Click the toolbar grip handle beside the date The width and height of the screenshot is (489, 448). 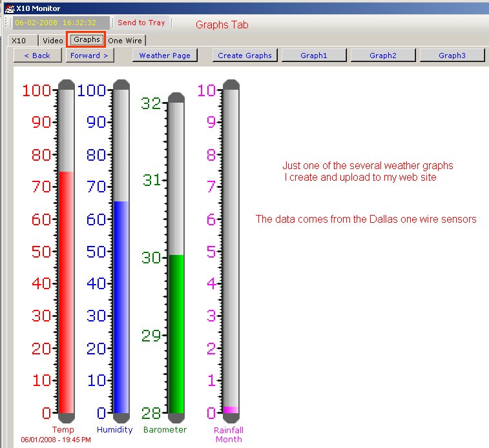pos(6,23)
